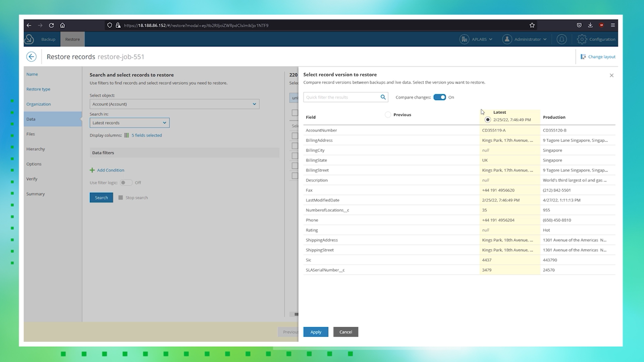Click the blue Search button

click(x=101, y=197)
